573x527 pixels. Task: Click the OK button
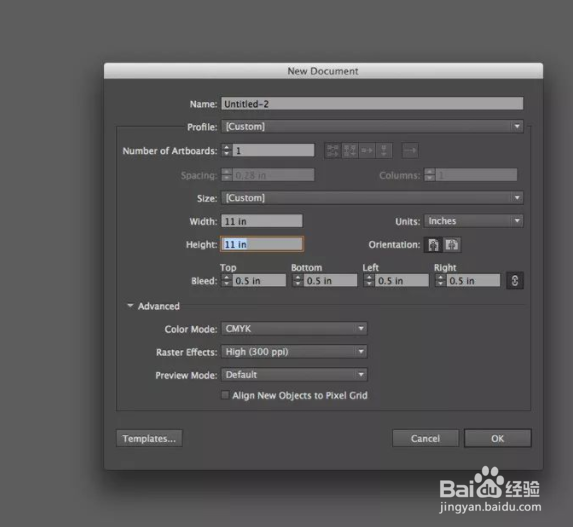coord(498,438)
